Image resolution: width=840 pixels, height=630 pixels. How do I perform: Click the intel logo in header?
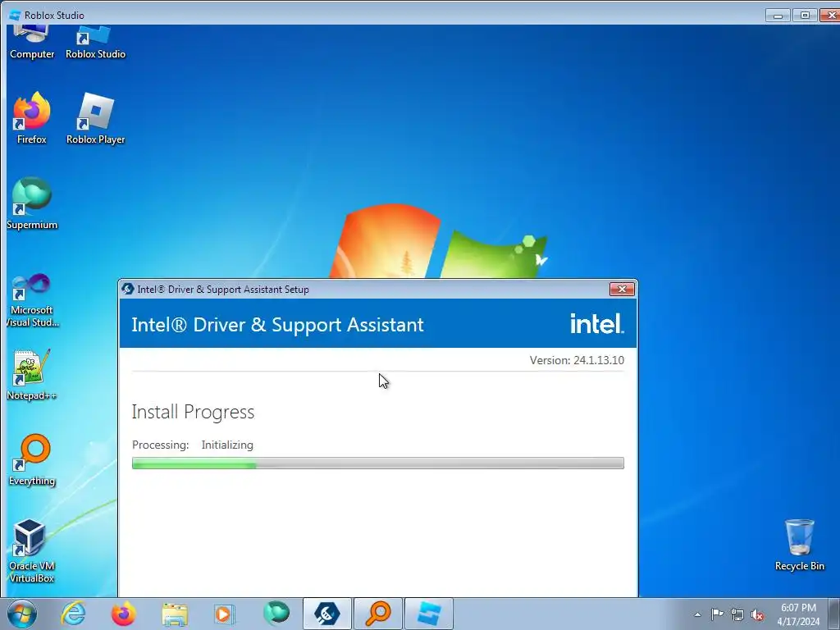point(597,323)
